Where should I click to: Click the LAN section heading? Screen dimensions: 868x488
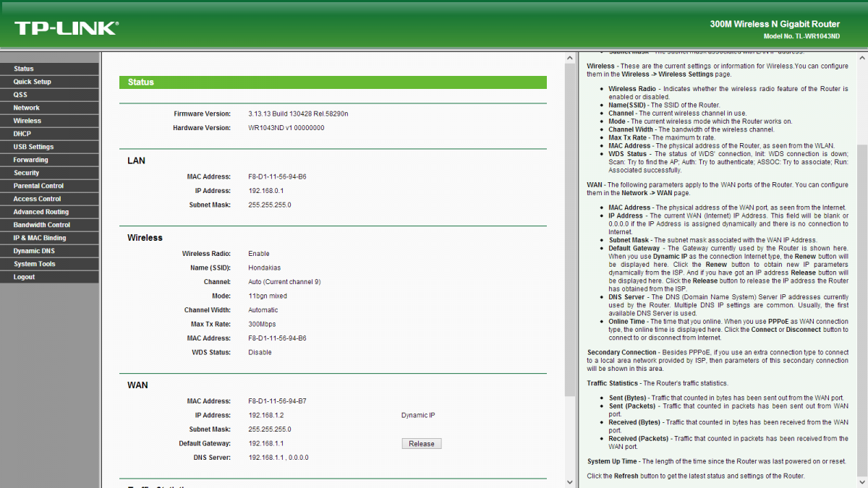click(136, 160)
